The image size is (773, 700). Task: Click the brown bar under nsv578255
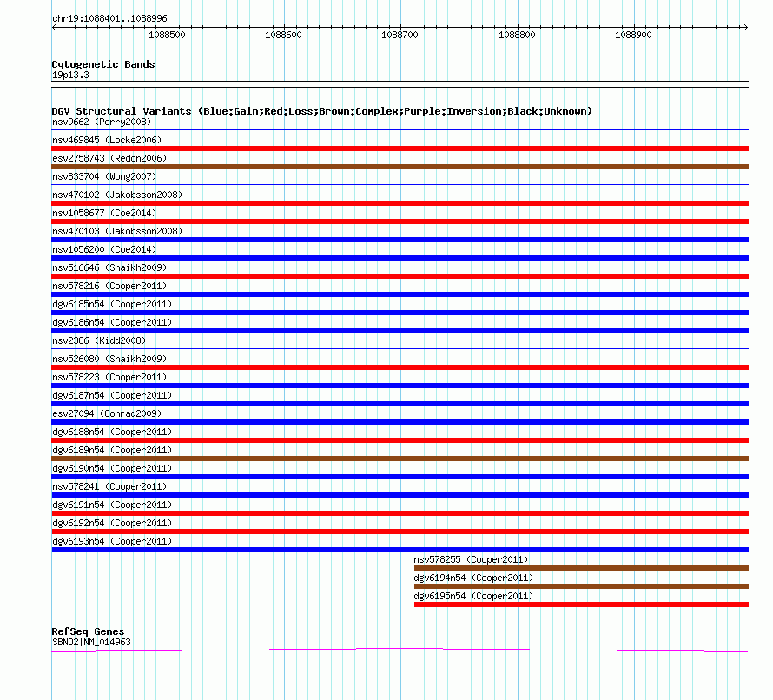coord(581,568)
